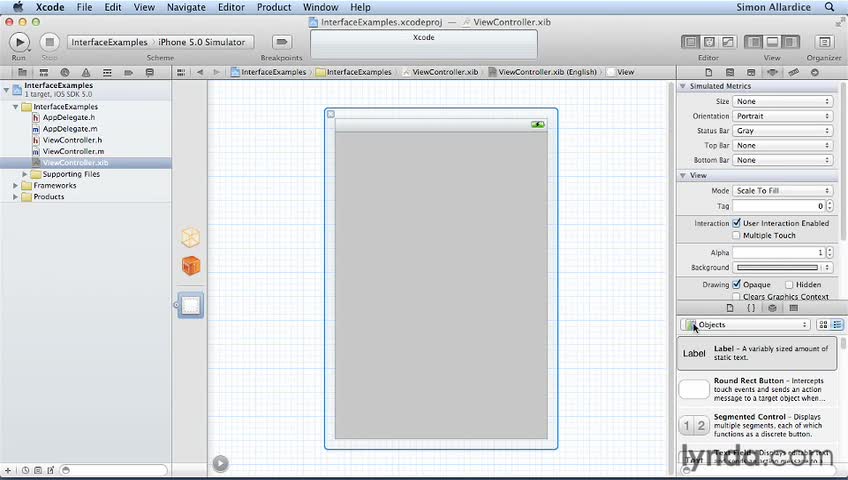Open the File Template library tab
Viewport: 848px width, 480px height.
tap(730, 308)
